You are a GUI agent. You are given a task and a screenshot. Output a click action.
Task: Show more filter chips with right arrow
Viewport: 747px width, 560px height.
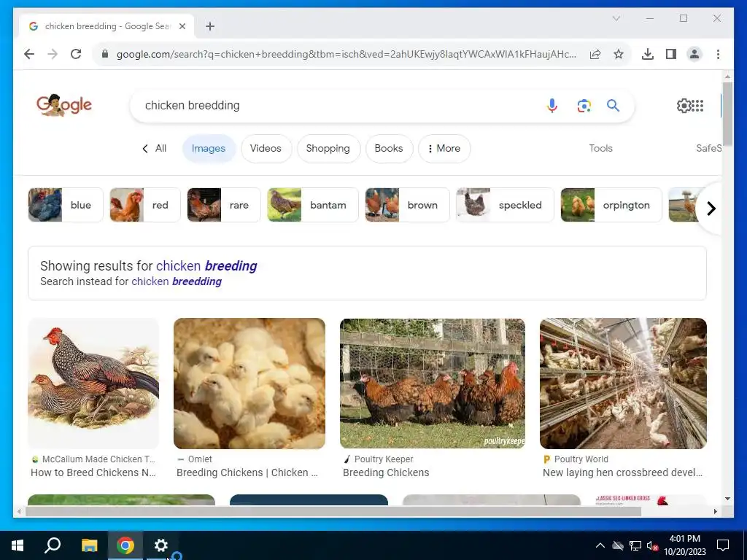711,209
